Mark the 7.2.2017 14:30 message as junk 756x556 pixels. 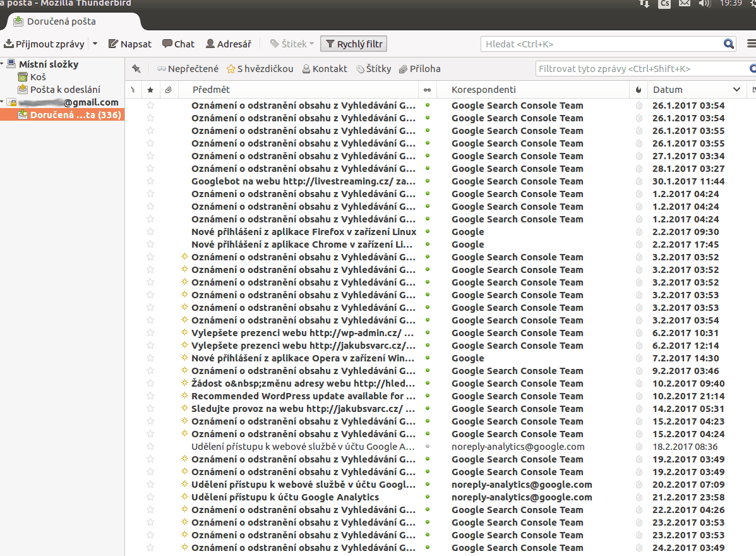639,358
